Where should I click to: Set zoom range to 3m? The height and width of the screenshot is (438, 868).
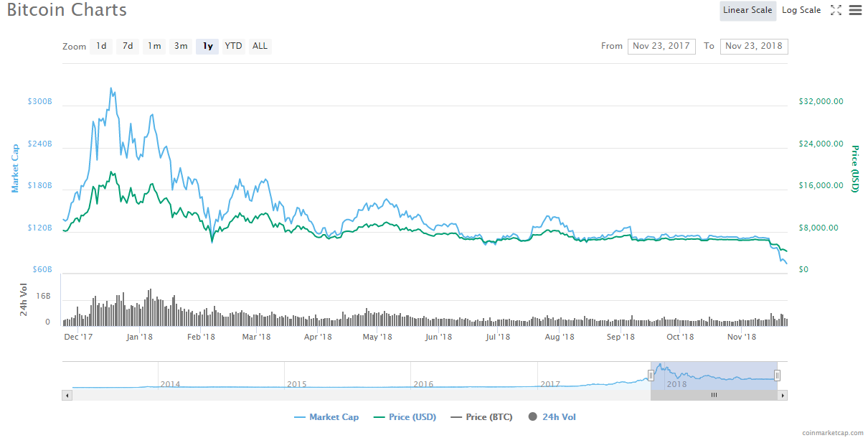(x=181, y=46)
